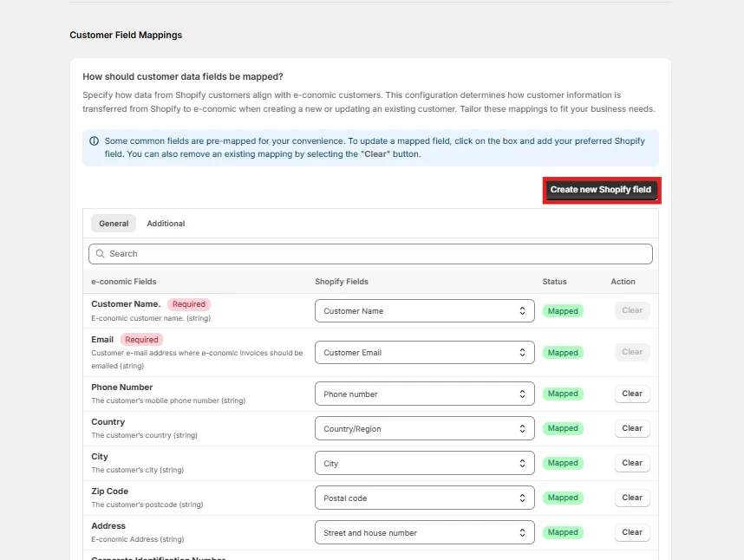Screen dimensions: 744x560
Task: Click Mapped status badge in City row
Action: (x=563, y=463)
